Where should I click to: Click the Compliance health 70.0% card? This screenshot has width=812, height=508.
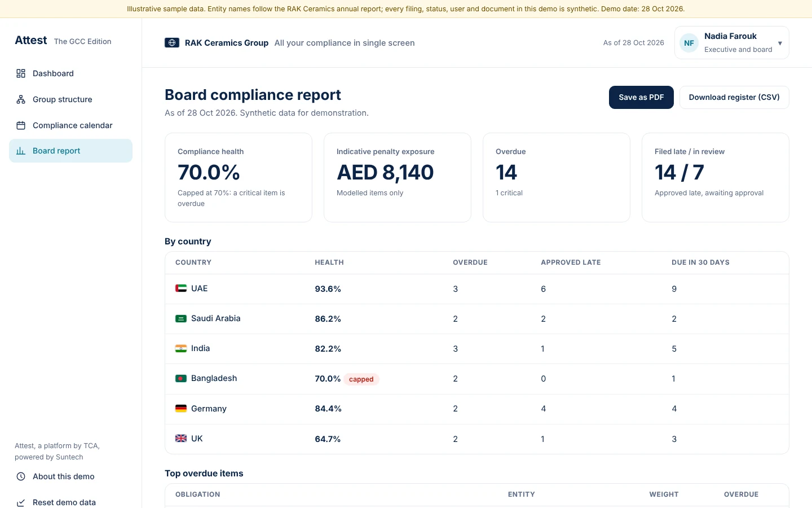[239, 177]
